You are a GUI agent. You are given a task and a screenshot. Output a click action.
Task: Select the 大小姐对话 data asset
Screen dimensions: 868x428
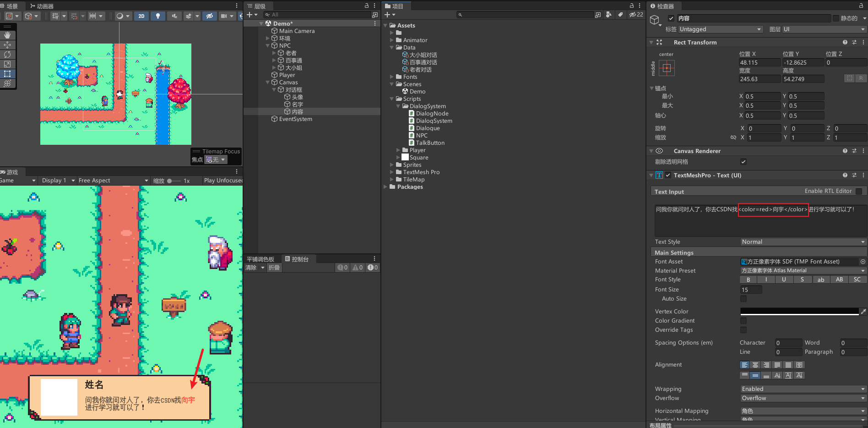pos(423,55)
